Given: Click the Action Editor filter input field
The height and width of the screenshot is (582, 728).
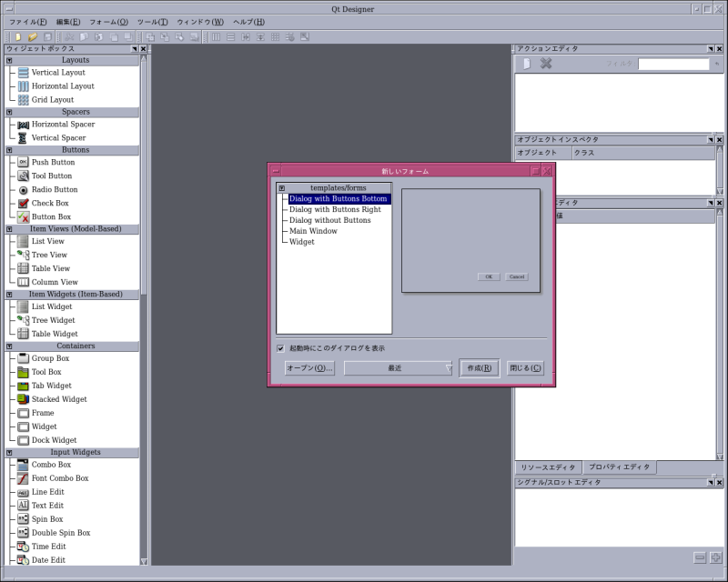Looking at the screenshot, I should [x=673, y=64].
